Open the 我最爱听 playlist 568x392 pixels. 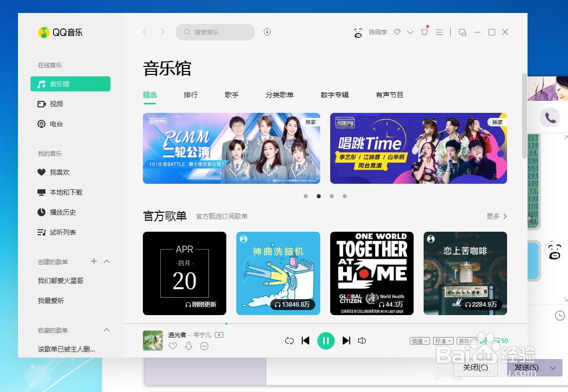tap(51, 301)
